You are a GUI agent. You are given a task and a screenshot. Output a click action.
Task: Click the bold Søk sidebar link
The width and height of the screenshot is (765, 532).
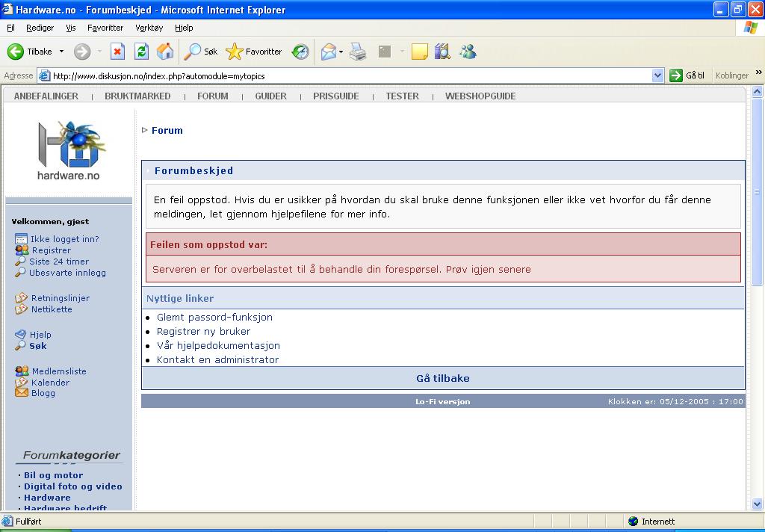(x=38, y=346)
